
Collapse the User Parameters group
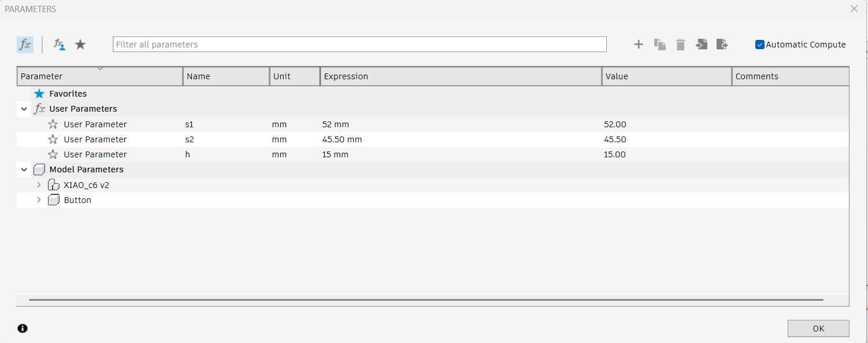(24, 109)
